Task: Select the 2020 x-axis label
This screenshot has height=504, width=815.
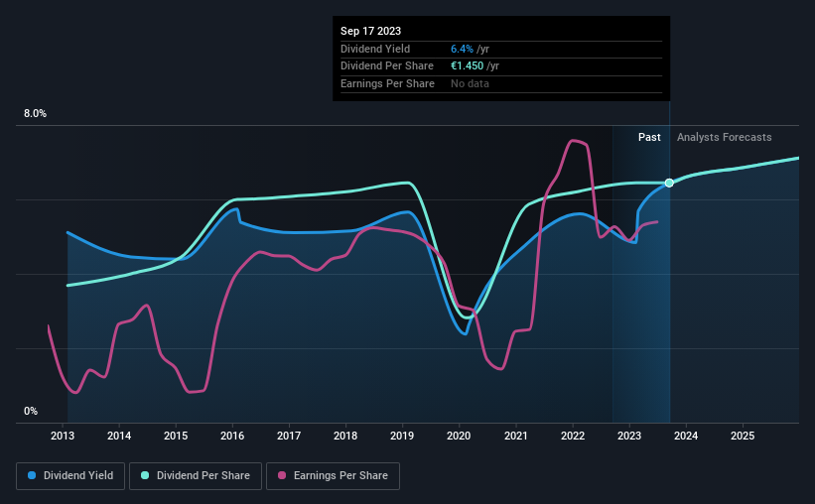Action: [x=459, y=436]
